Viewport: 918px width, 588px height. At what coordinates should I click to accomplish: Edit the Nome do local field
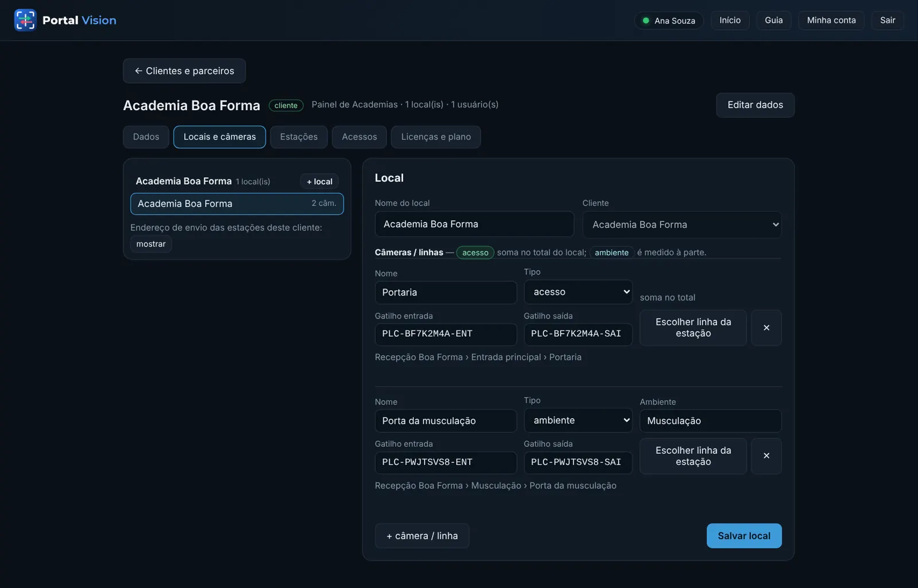474,224
